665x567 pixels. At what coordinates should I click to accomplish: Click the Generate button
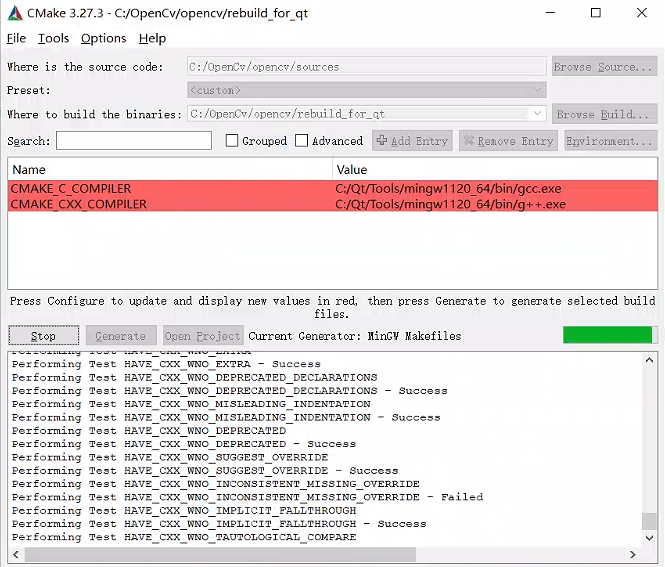(121, 336)
